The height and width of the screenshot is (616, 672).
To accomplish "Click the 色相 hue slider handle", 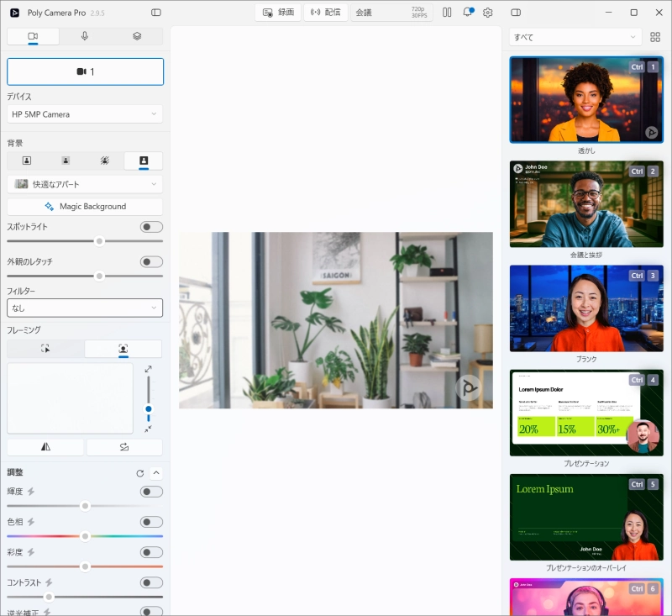I will point(85,536).
